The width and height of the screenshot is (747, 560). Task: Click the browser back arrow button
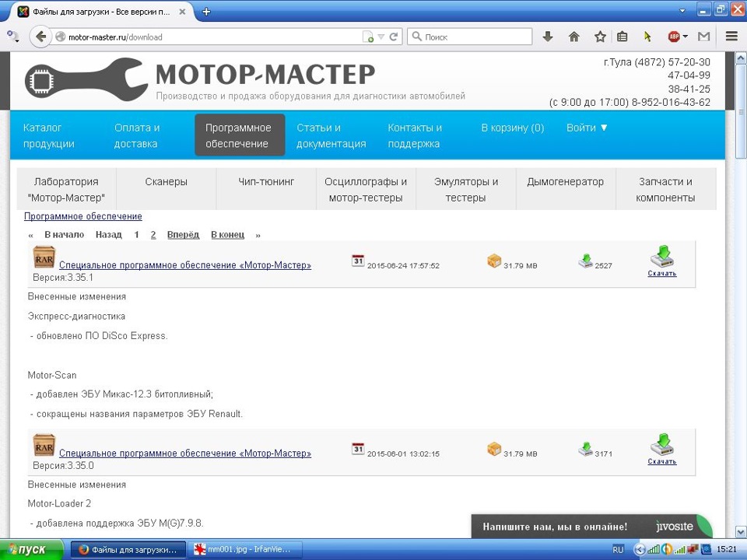pyautogui.click(x=40, y=37)
